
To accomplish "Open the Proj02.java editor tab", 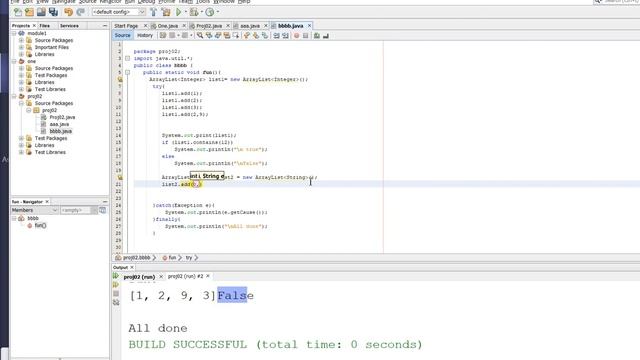I will click(x=209, y=26).
